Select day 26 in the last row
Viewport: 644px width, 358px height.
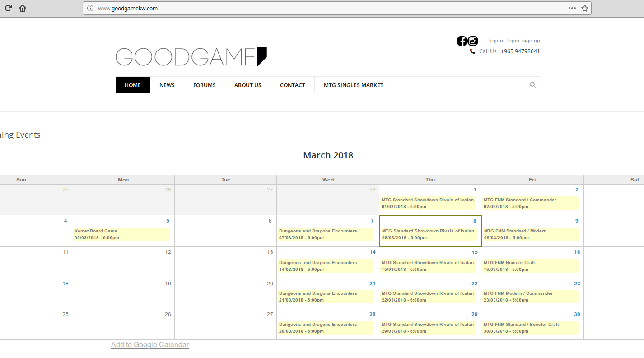click(x=168, y=314)
